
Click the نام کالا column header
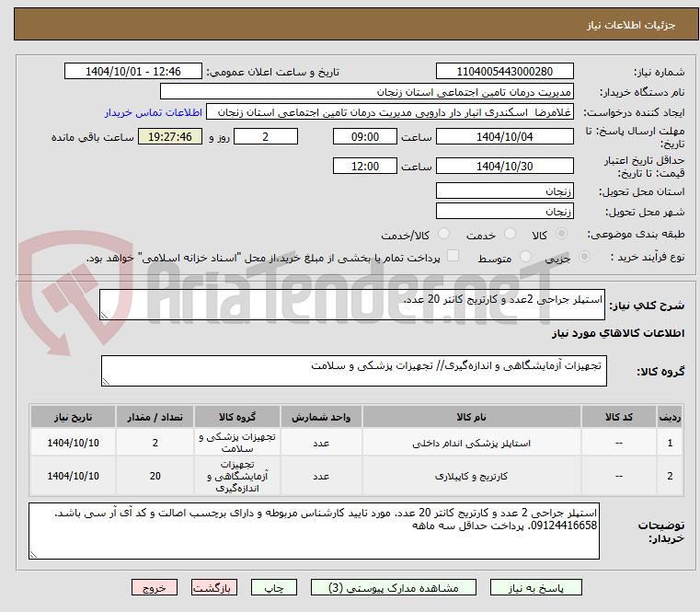click(x=472, y=417)
